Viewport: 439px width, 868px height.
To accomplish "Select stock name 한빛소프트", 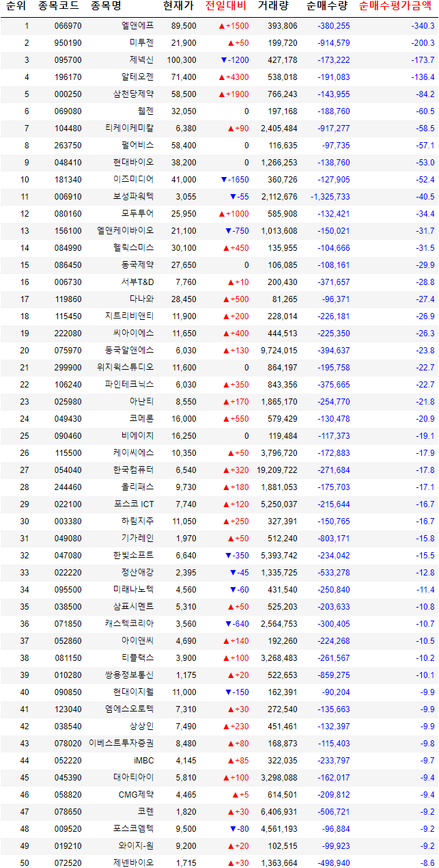I will pyautogui.click(x=133, y=556).
